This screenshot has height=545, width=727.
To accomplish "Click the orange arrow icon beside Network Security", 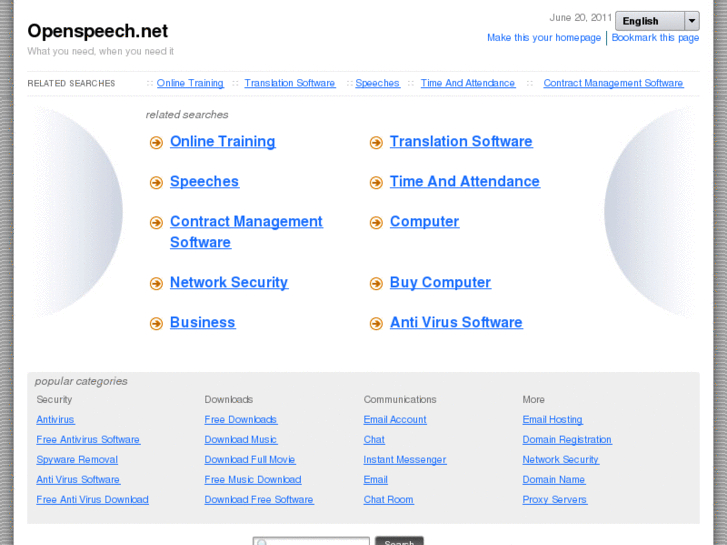I will click(156, 284).
